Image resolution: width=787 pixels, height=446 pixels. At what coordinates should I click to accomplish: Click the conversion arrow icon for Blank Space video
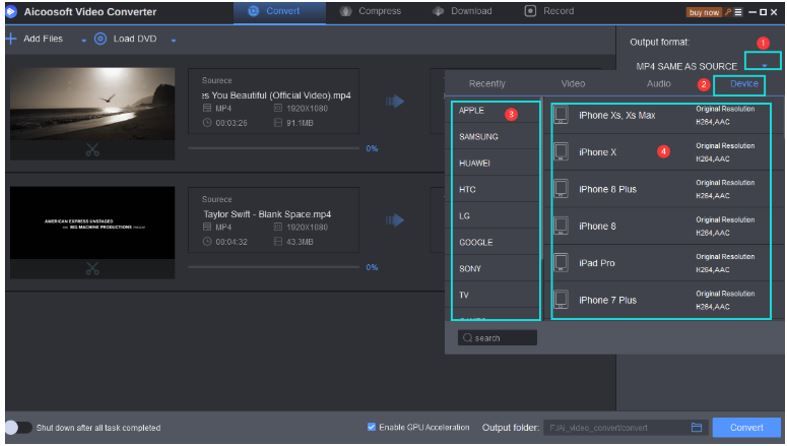395,220
